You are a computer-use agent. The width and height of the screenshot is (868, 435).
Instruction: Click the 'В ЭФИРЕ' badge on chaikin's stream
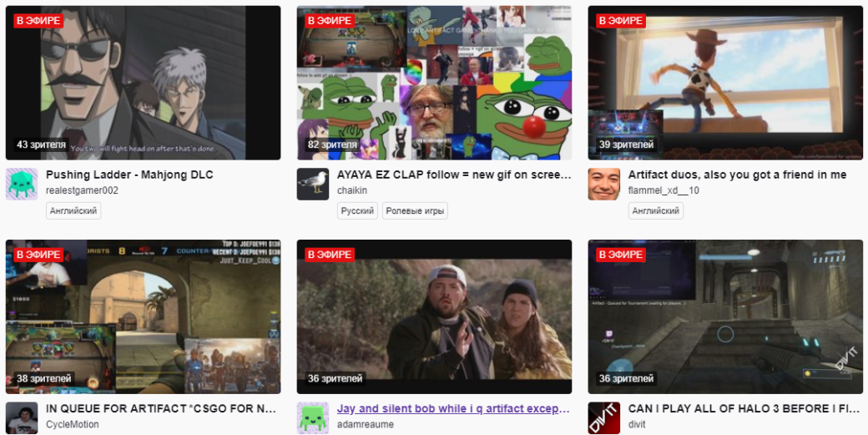(330, 21)
